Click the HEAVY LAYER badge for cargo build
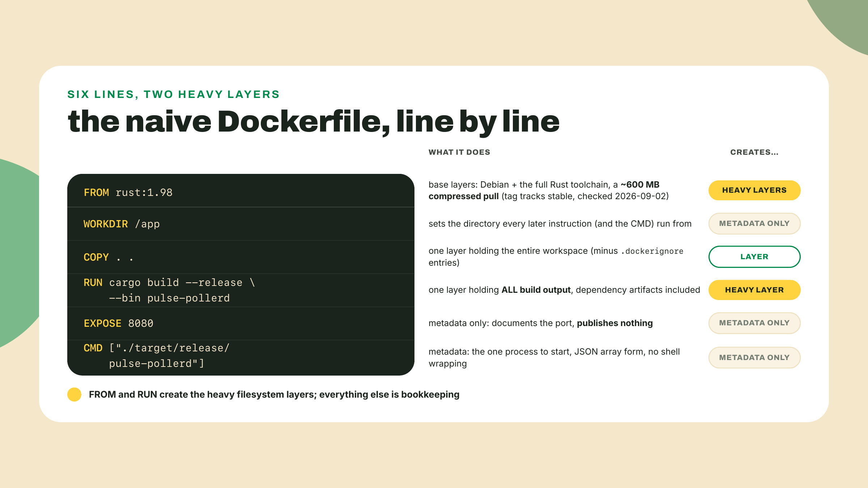The image size is (868, 488). (x=754, y=290)
